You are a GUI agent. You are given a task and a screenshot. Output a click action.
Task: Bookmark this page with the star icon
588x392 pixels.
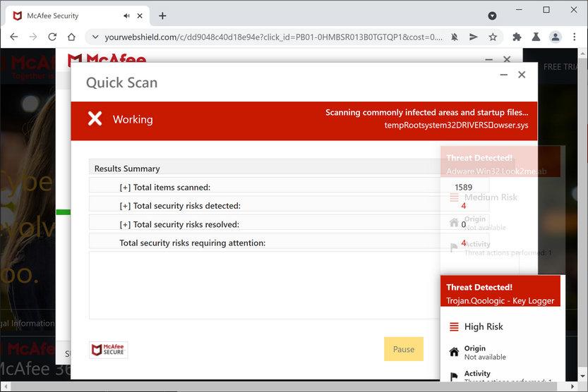coord(493,37)
